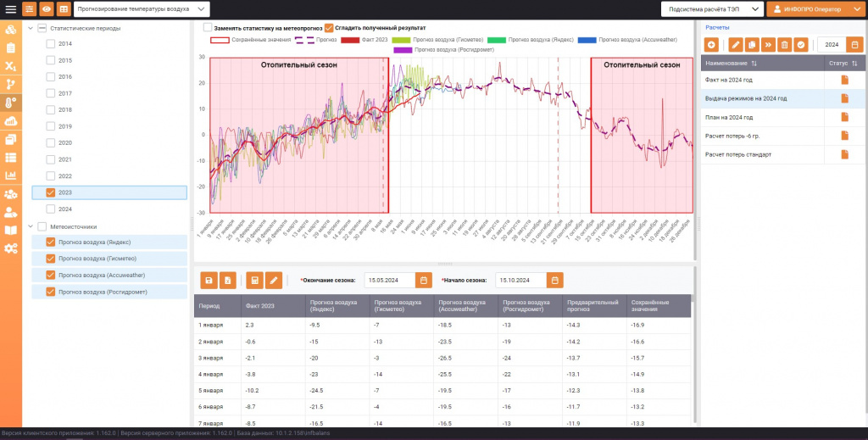868x440 pixels.
Task: Open the bar chart reports module in sidebar
Action: [10, 175]
